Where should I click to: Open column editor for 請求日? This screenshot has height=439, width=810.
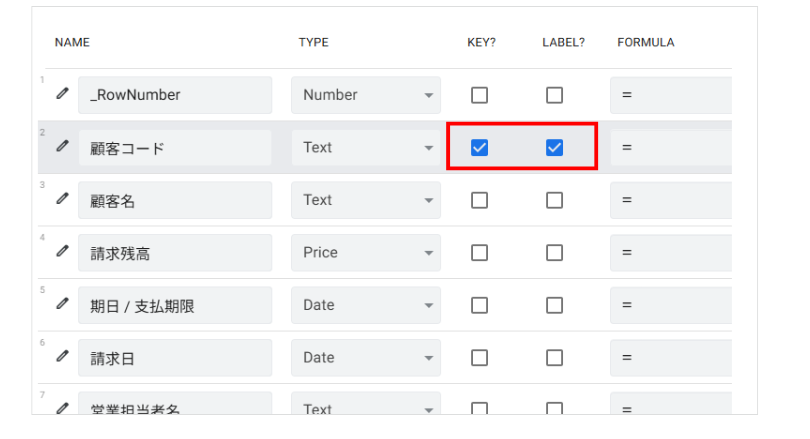[x=62, y=357]
